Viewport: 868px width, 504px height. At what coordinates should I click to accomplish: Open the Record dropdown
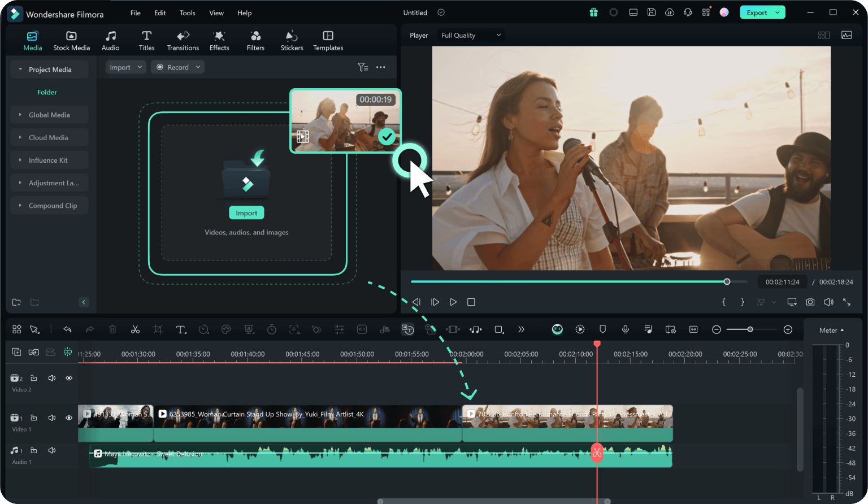pos(178,67)
